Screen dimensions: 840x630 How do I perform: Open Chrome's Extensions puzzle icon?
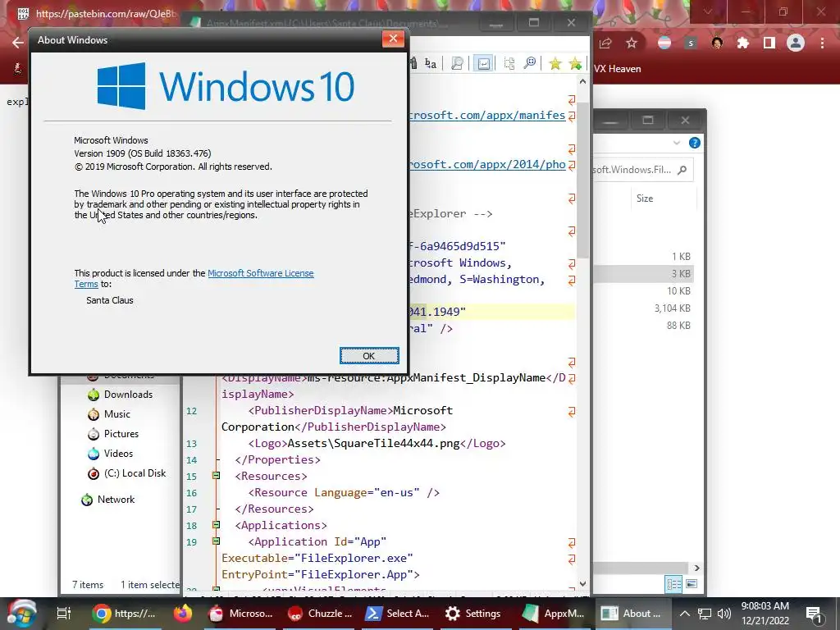(743, 43)
